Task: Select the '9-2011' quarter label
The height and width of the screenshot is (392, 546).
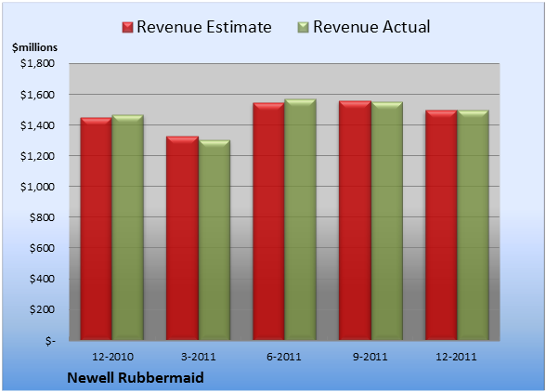Action: point(370,357)
